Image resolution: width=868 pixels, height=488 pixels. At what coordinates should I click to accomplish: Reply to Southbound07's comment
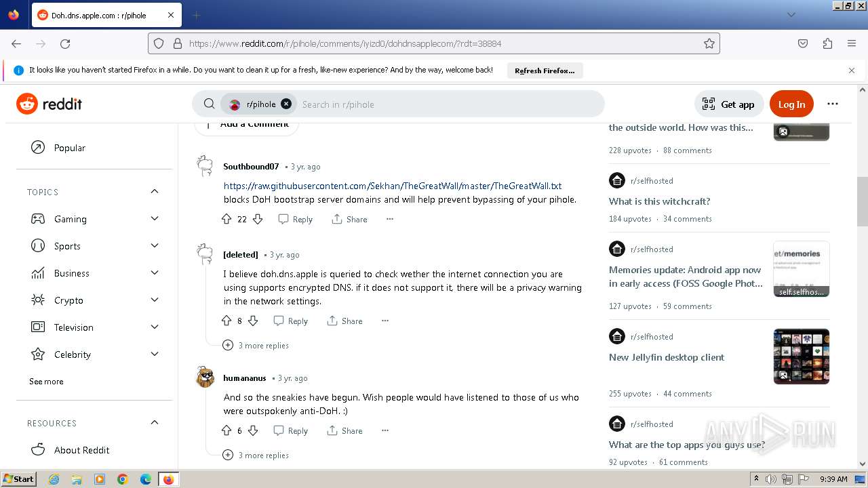tap(295, 219)
